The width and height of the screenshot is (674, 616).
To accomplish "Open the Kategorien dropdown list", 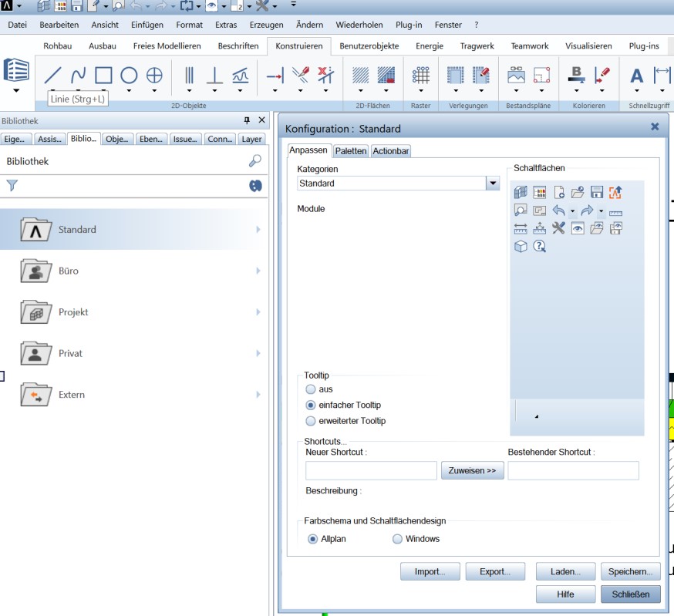I will 493,183.
